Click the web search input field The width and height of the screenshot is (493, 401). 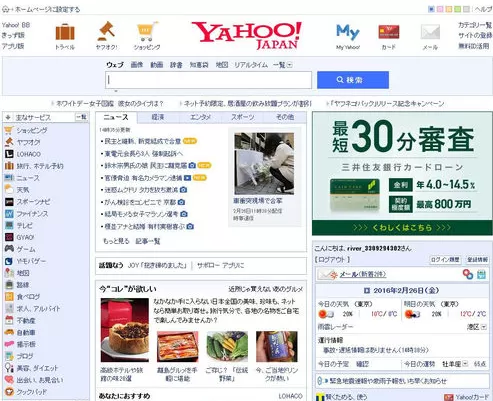pyautogui.click(x=209, y=80)
